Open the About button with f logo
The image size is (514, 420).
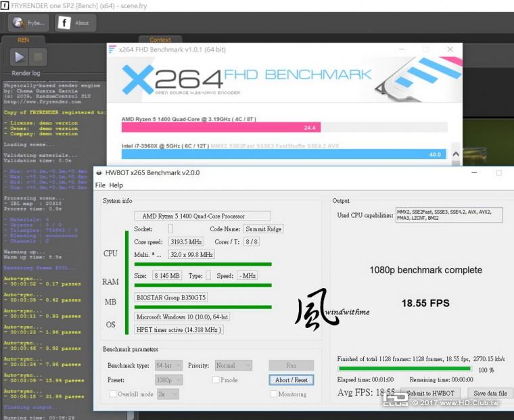pos(74,22)
